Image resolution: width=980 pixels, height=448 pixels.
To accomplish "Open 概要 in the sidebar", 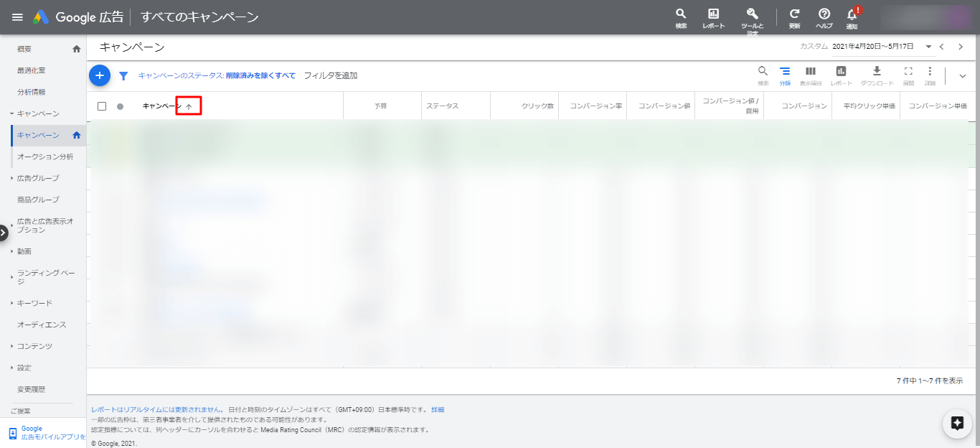I will 24,49.
